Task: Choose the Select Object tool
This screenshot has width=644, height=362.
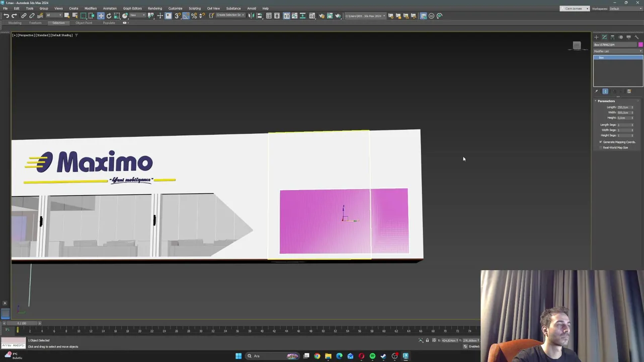Action: (66, 16)
